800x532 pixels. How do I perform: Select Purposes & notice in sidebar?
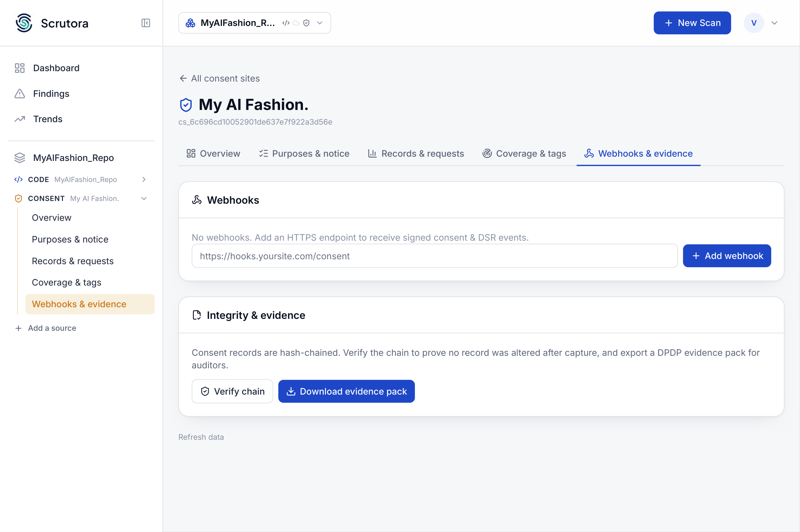point(70,239)
